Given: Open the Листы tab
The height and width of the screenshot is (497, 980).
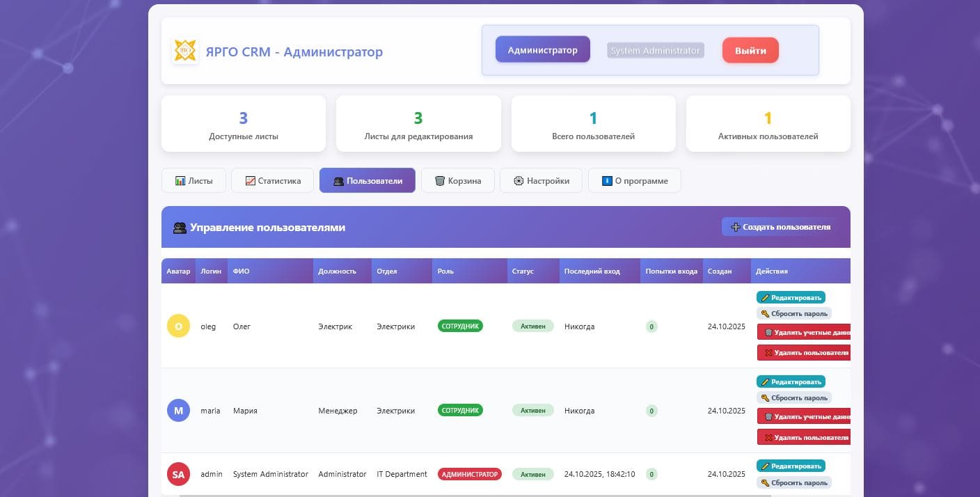Looking at the screenshot, I should click(x=193, y=180).
